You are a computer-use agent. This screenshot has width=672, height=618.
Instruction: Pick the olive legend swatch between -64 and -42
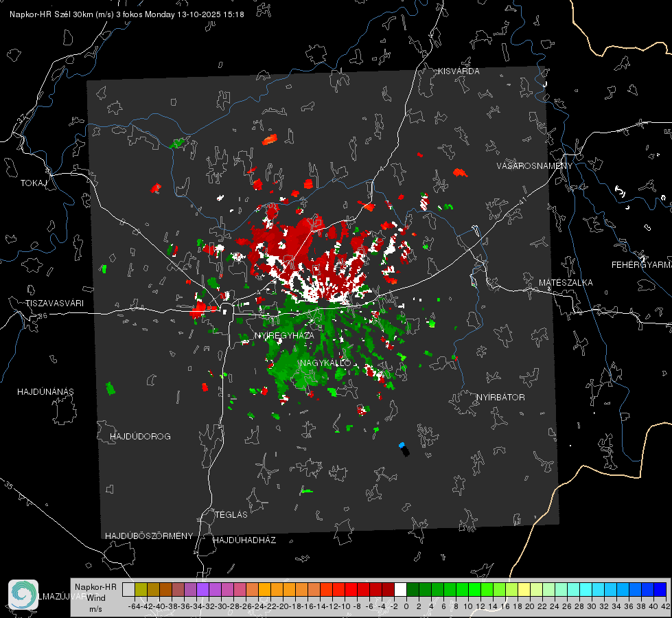tap(141, 589)
